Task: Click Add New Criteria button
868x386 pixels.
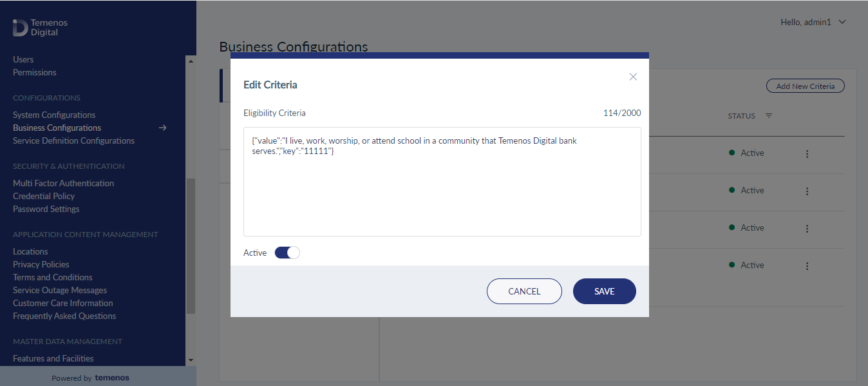Action: [x=806, y=86]
